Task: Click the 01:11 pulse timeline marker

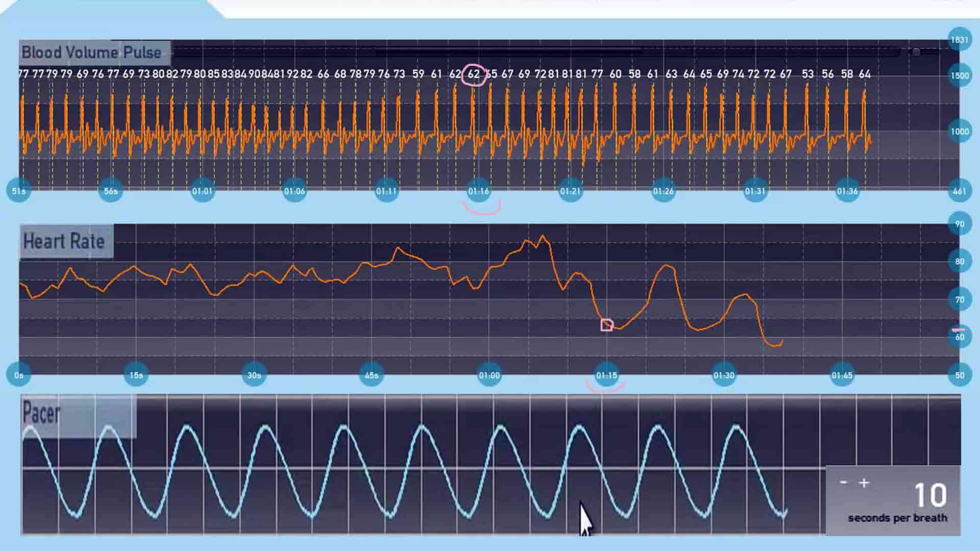Action: [x=386, y=191]
